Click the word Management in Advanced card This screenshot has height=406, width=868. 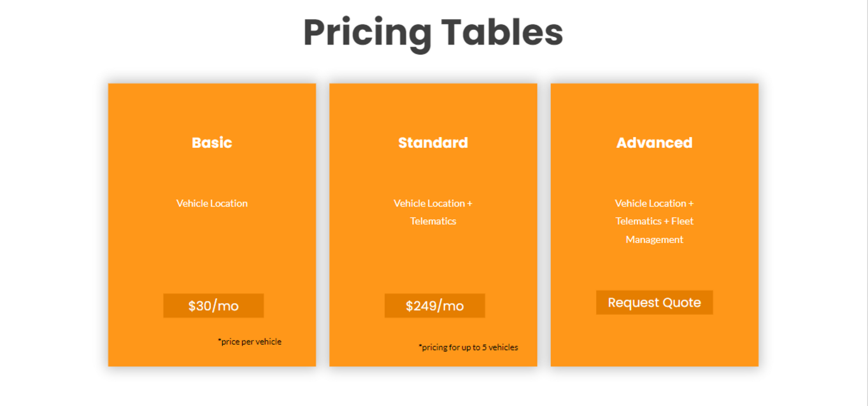(x=654, y=240)
